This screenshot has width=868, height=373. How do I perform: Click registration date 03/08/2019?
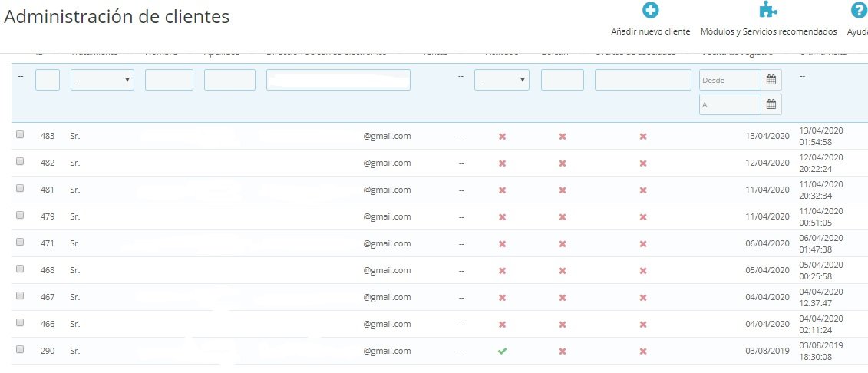pos(767,351)
